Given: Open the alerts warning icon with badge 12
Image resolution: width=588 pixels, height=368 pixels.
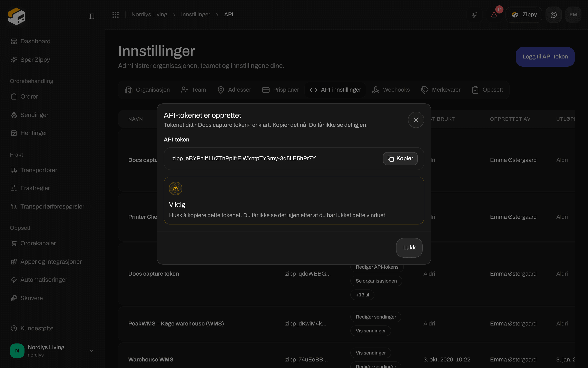Looking at the screenshot, I should 494,15.
